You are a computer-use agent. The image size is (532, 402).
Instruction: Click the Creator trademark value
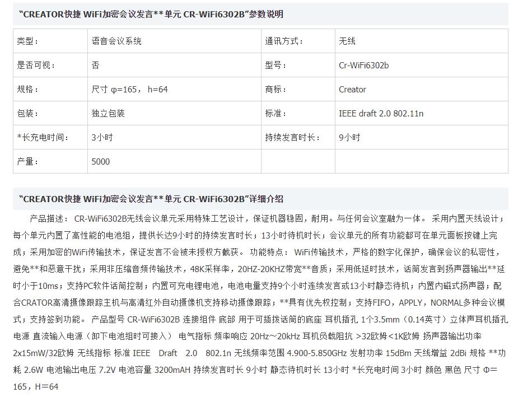(352, 90)
